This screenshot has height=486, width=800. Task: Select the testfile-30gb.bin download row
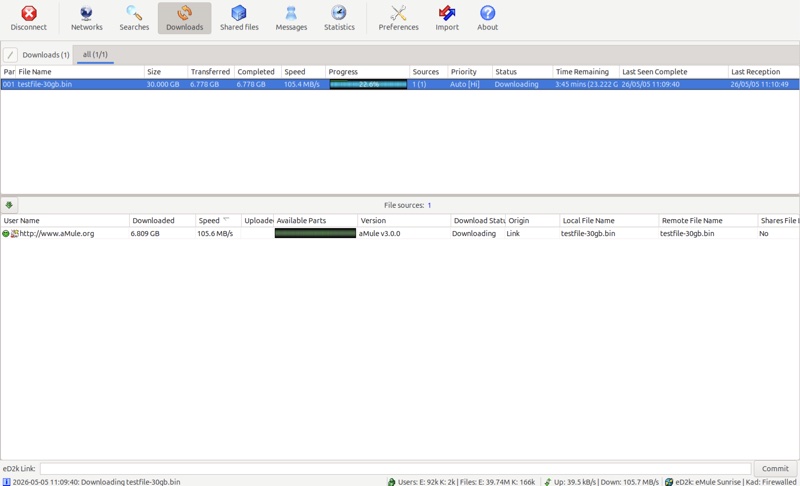click(400, 84)
